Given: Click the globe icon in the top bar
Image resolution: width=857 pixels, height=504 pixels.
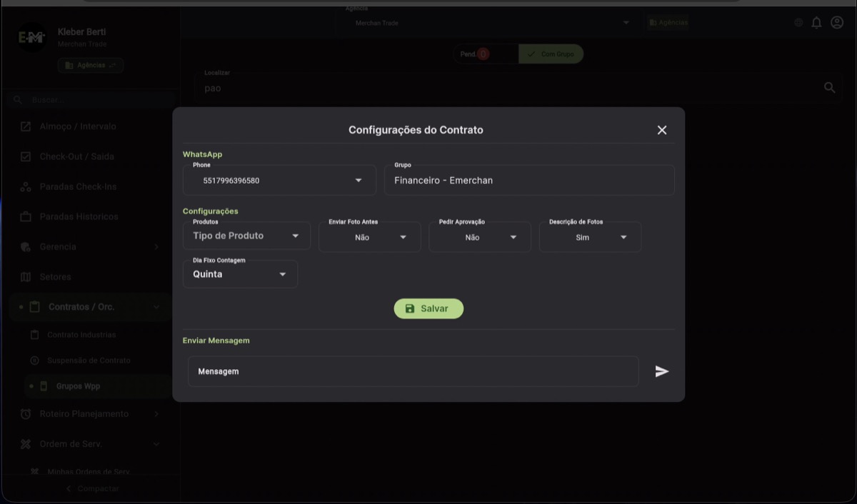Looking at the screenshot, I should click(x=798, y=22).
